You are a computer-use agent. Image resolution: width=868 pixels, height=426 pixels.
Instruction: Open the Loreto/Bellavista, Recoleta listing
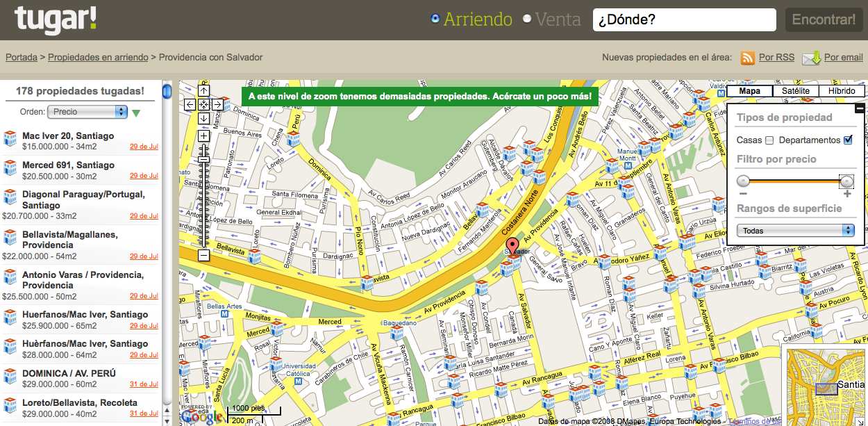pyautogui.click(x=80, y=402)
